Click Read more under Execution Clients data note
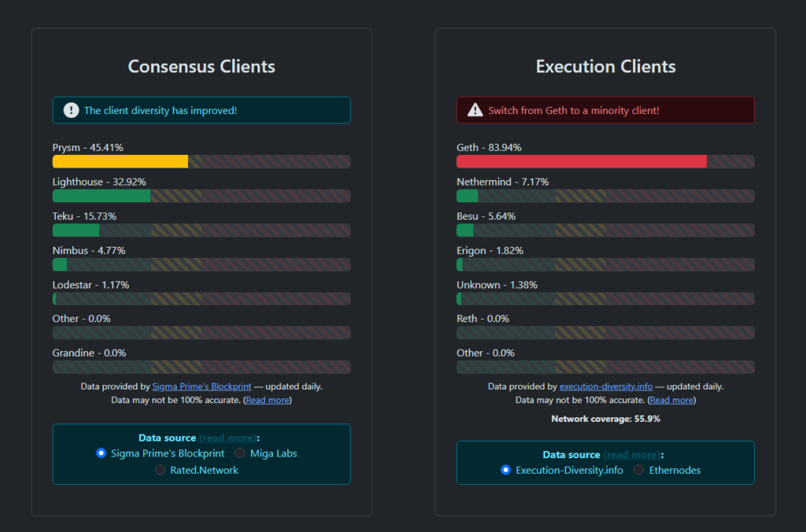Screen dimensions: 806x532 point(671,400)
